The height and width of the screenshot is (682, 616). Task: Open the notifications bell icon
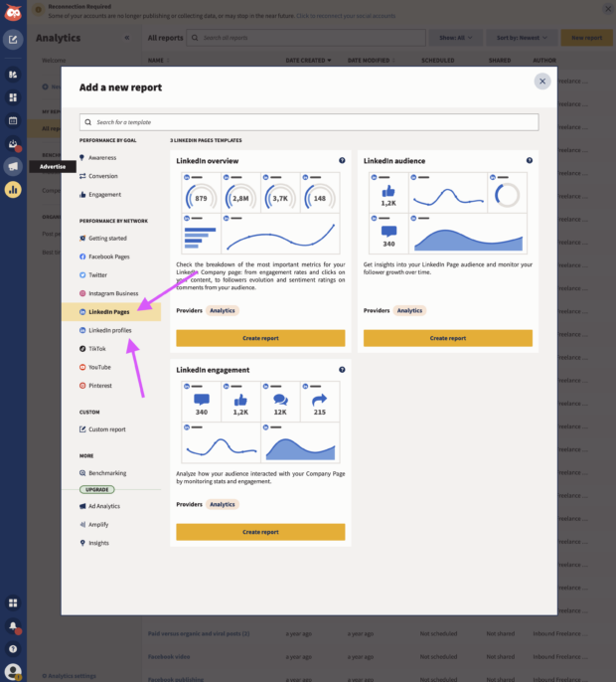(13, 626)
